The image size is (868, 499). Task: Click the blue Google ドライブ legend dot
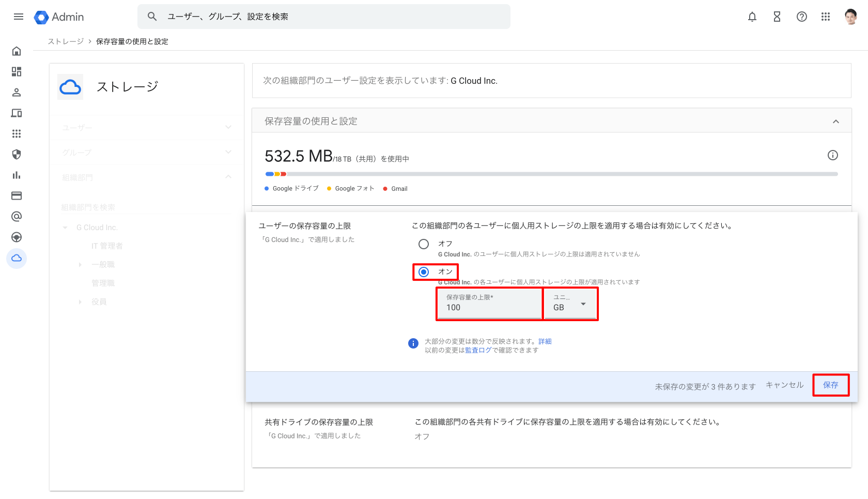click(x=267, y=189)
